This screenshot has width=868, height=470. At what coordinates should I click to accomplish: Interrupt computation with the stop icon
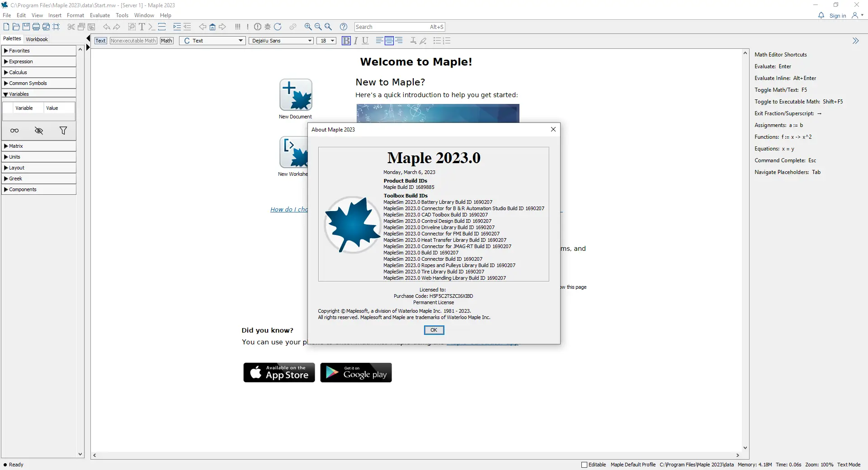(258, 27)
